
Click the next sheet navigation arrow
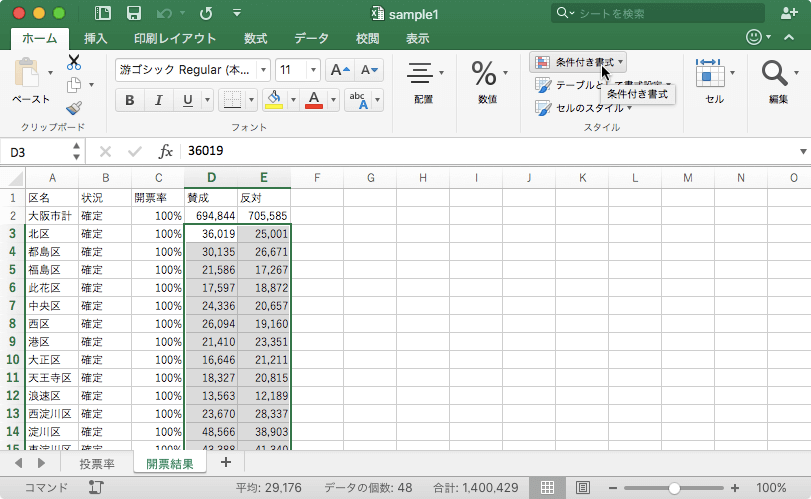41,463
